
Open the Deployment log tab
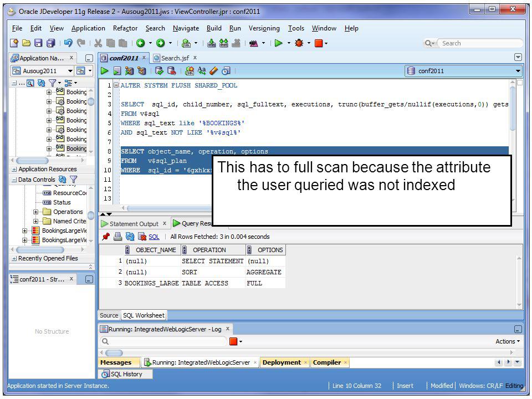[x=282, y=362]
